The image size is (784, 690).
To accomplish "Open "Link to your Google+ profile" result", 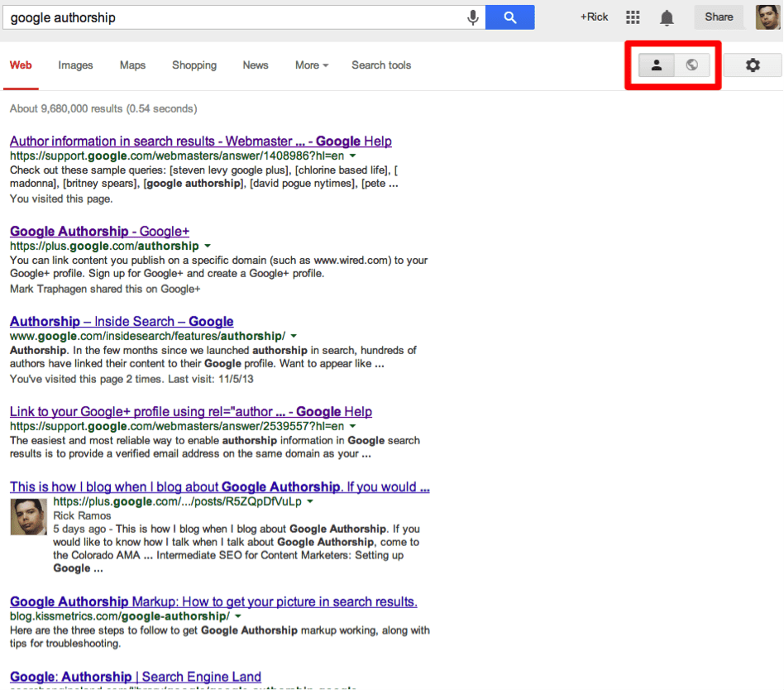I will [x=191, y=411].
